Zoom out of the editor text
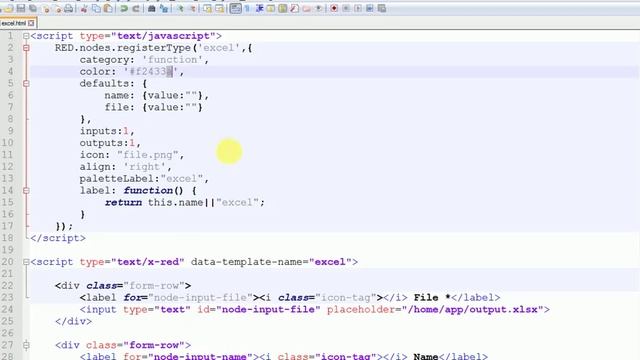Image resolution: width=640 pixels, height=360 pixels. tap(192, 8)
